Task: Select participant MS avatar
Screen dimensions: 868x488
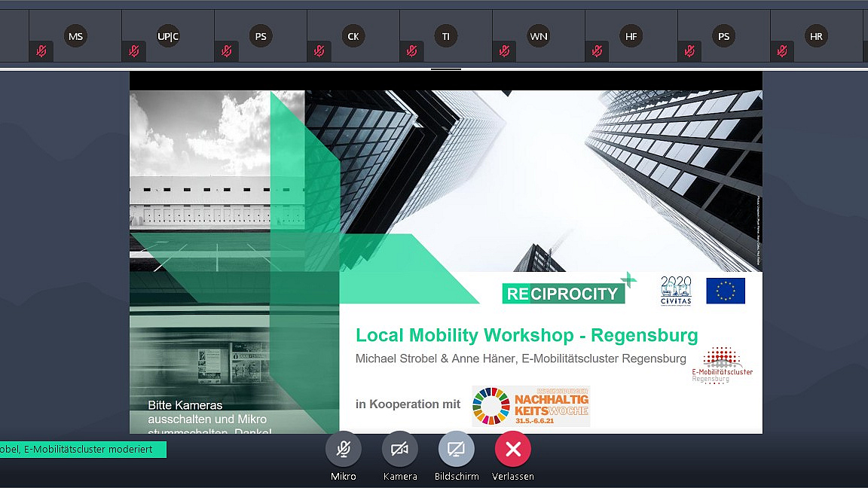Action: (76, 36)
